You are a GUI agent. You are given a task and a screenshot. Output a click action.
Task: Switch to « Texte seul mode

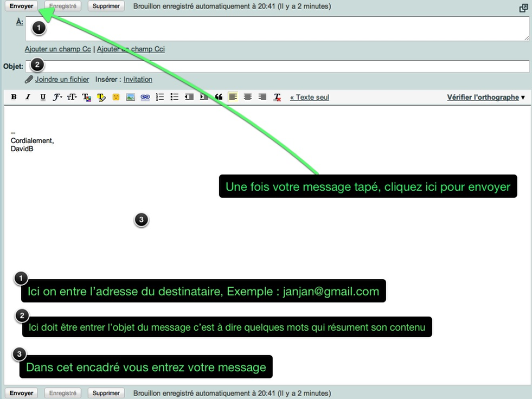pyautogui.click(x=309, y=97)
